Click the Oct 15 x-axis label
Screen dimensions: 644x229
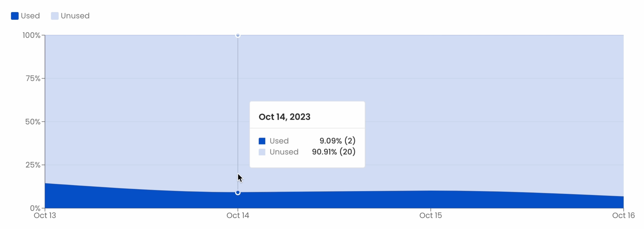coord(431,216)
